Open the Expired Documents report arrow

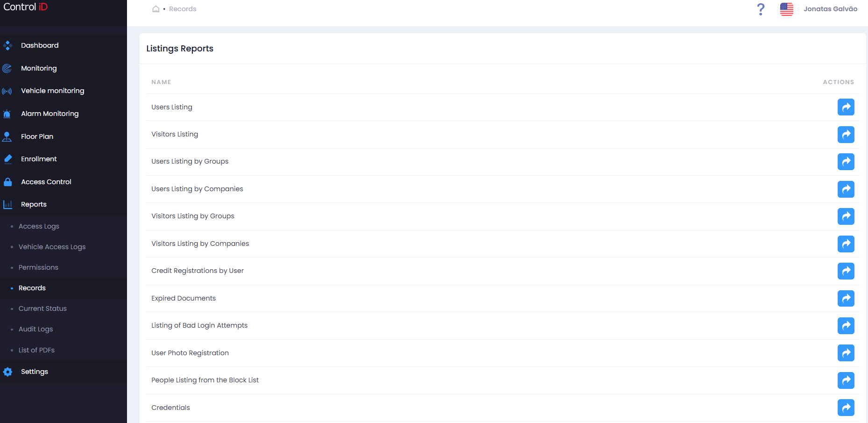click(846, 298)
